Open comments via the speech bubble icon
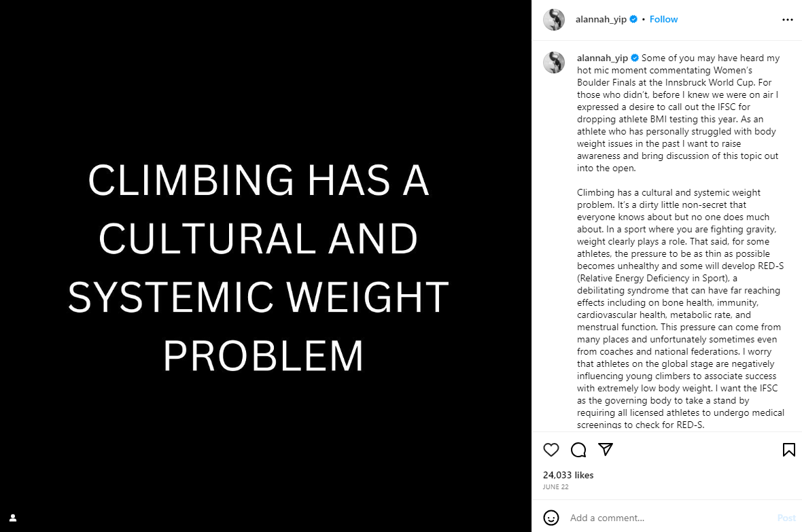The width and height of the screenshot is (802, 532). (x=578, y=450)
